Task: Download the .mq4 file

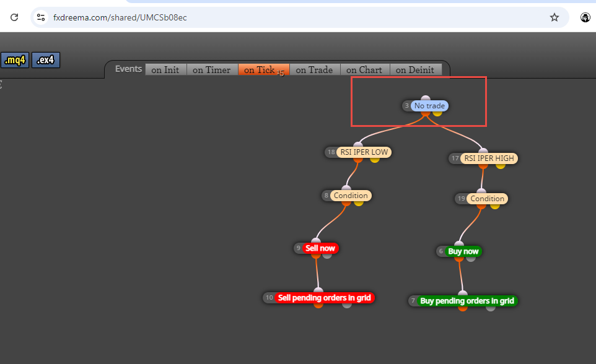Action: pos(15,60)
